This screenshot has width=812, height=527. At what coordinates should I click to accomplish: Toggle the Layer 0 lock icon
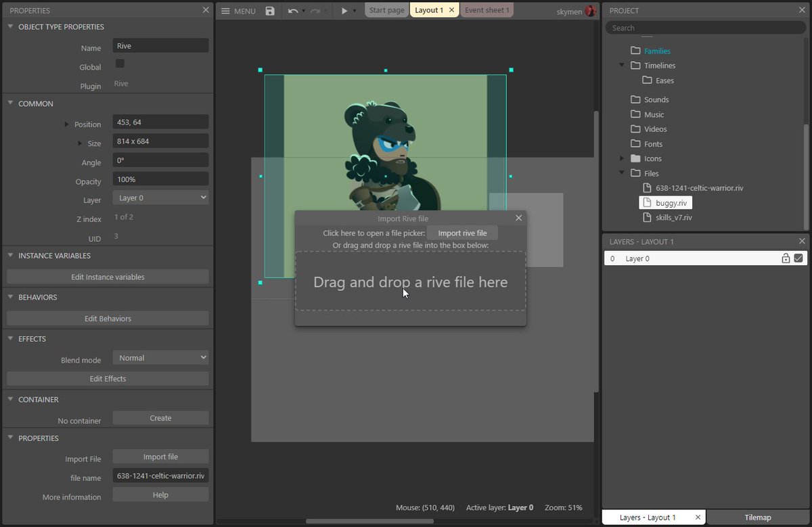pos(786,258)
